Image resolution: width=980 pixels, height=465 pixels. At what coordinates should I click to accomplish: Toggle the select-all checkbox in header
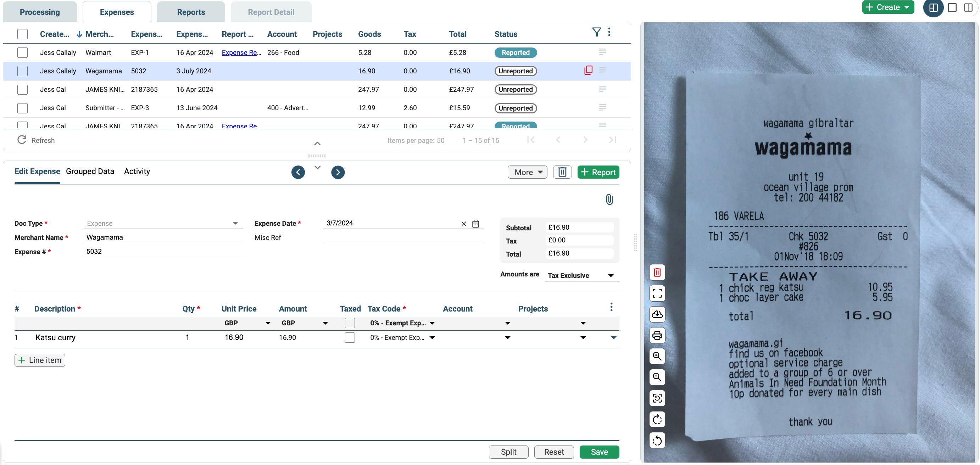pyautogui.click(x=22, y=34)
